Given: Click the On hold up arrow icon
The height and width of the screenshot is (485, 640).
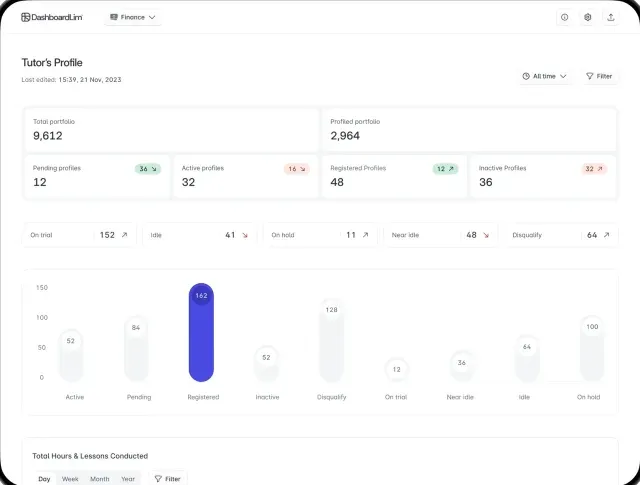Looking at the screenshot, I should (366, 235).
